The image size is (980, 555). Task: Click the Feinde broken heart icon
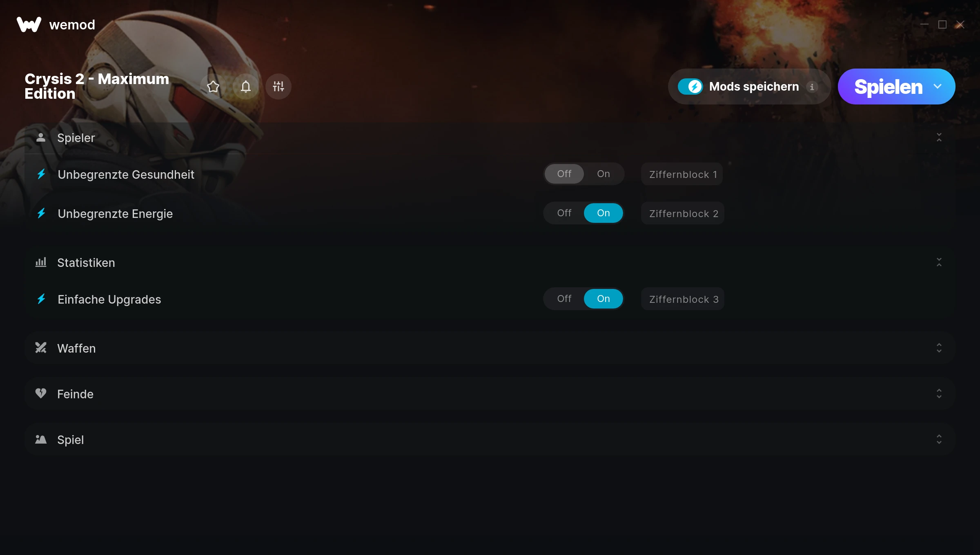(x=41, y=393)
